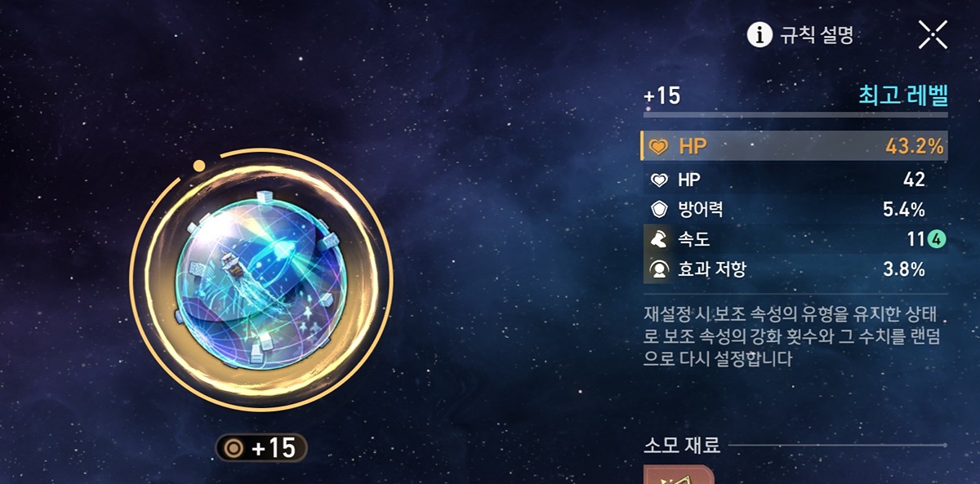Select the 효과 저항 3.8% substat row
This screenshot has width=980, height=484.
tap(795, 269)
